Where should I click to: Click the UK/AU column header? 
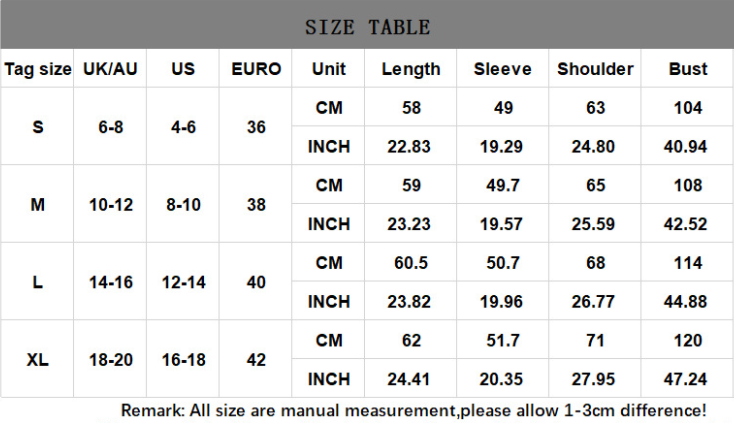pyautogui.click(x=111, y=69)
